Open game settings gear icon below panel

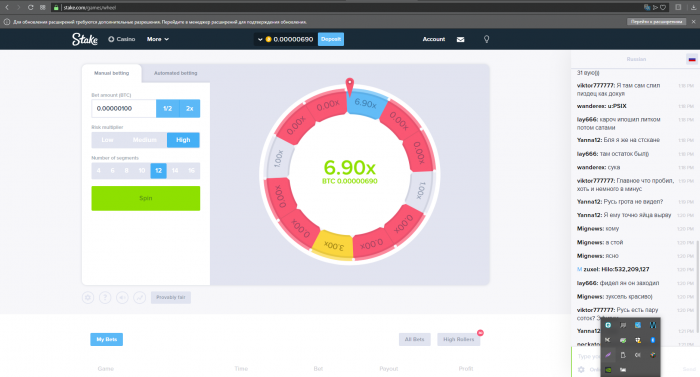pyautogui.click(x=88, y=297)
